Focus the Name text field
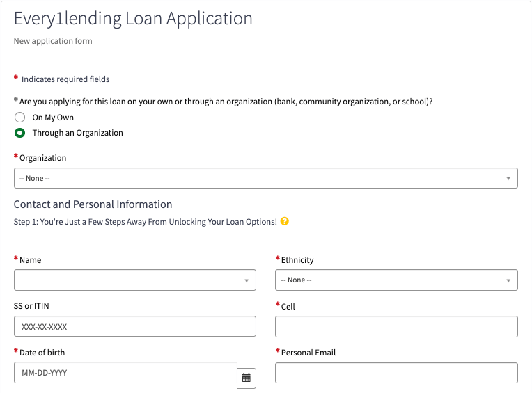532x393 pixels. click(125, 280)
